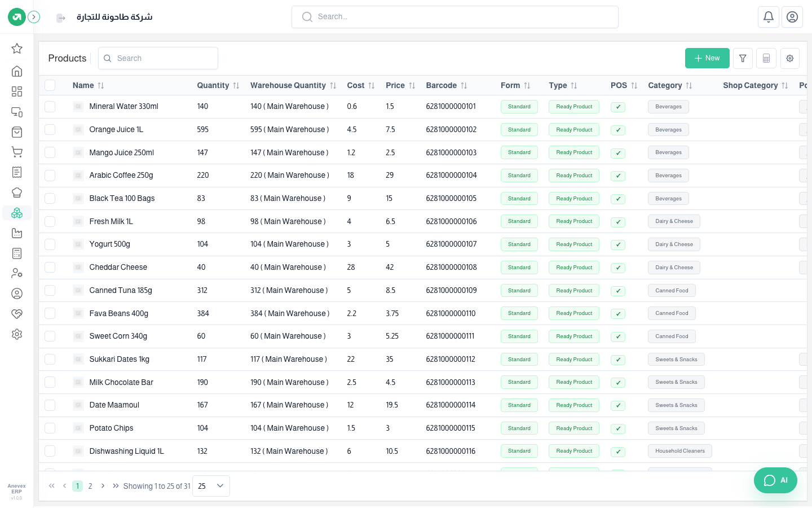Open the user profile icon in header
812x508 pixels.
tap(792, 17)
